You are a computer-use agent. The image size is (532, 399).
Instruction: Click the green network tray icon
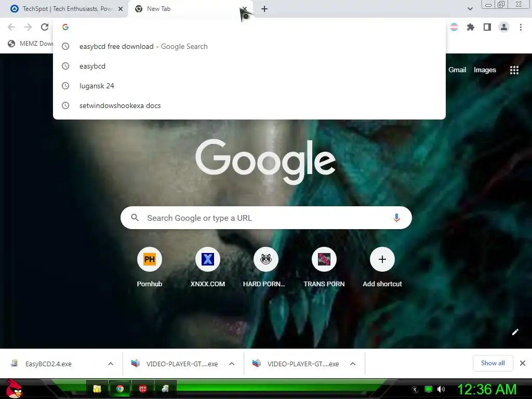pos(429,389)
